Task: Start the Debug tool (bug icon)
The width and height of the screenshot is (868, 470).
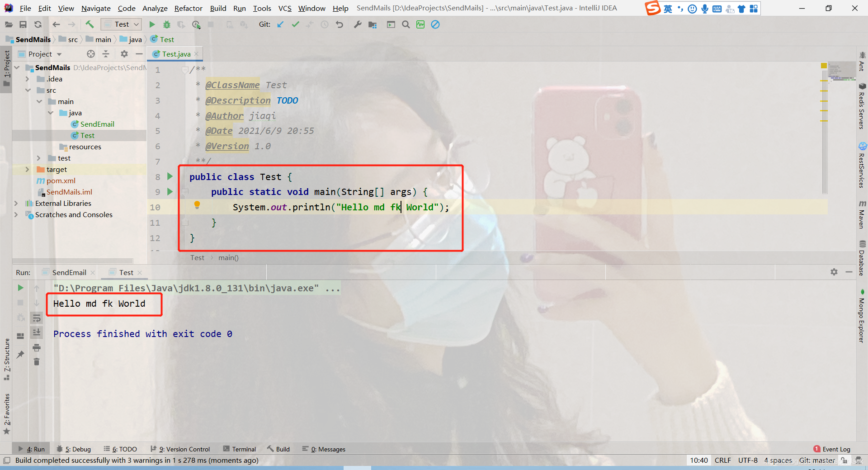Action: click(x=167, y=24)
